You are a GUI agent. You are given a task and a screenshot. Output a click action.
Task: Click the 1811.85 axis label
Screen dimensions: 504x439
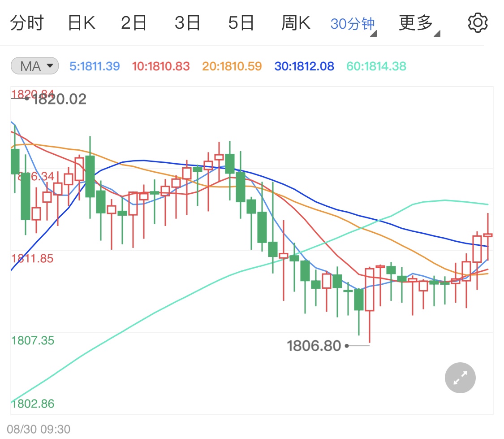click(x=32, y=259)
